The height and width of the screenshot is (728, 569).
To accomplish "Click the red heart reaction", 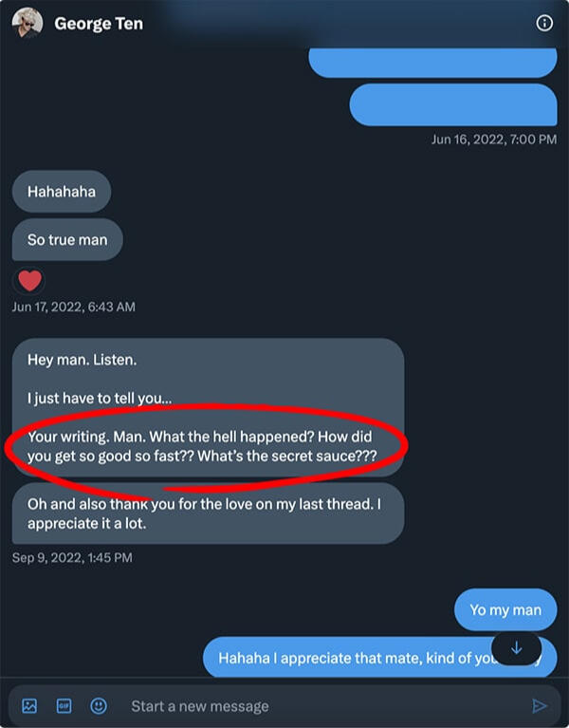I will 30,281.
